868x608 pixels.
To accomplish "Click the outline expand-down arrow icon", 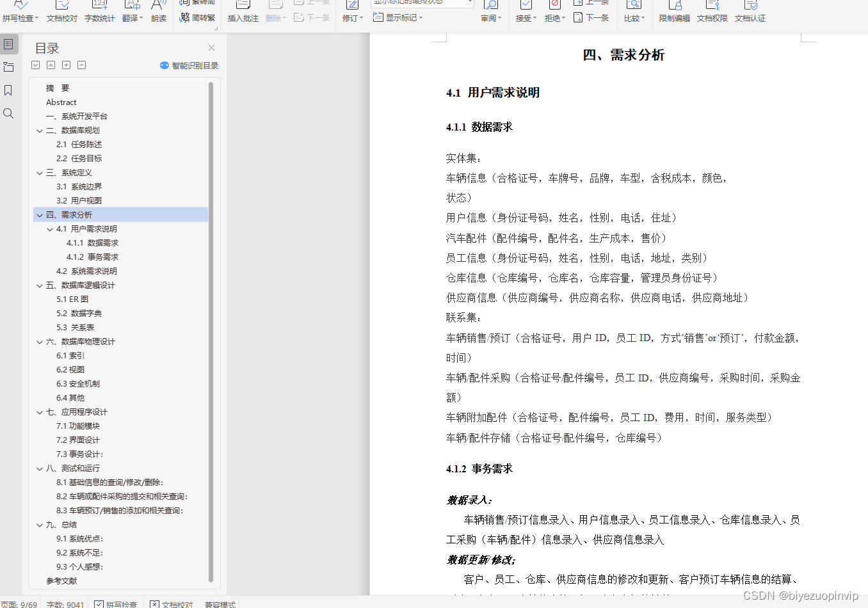I will tap(36, 65).
